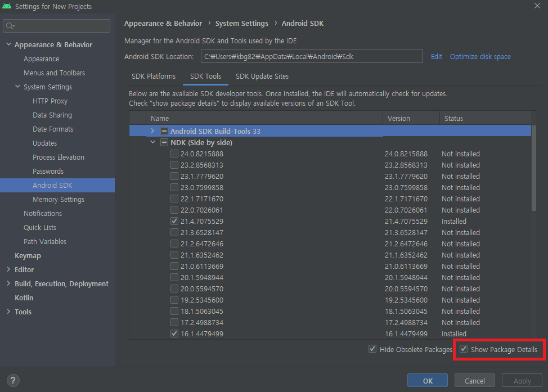The image size is (548, 392).
Task: Expand Android SDK Build-Tools 33 row
Action: 152,131
